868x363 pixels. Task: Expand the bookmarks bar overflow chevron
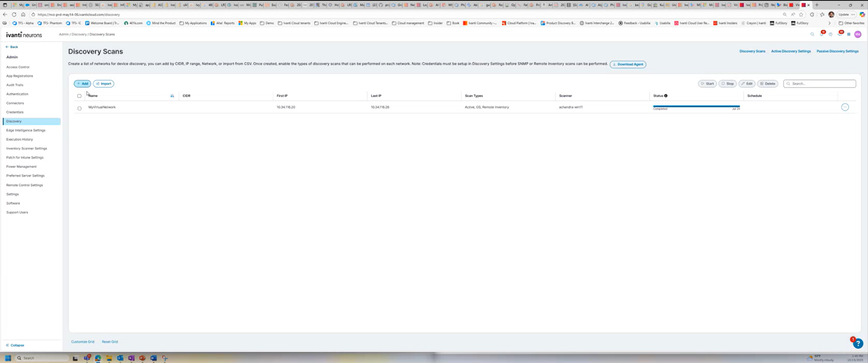tap(829, 23)
